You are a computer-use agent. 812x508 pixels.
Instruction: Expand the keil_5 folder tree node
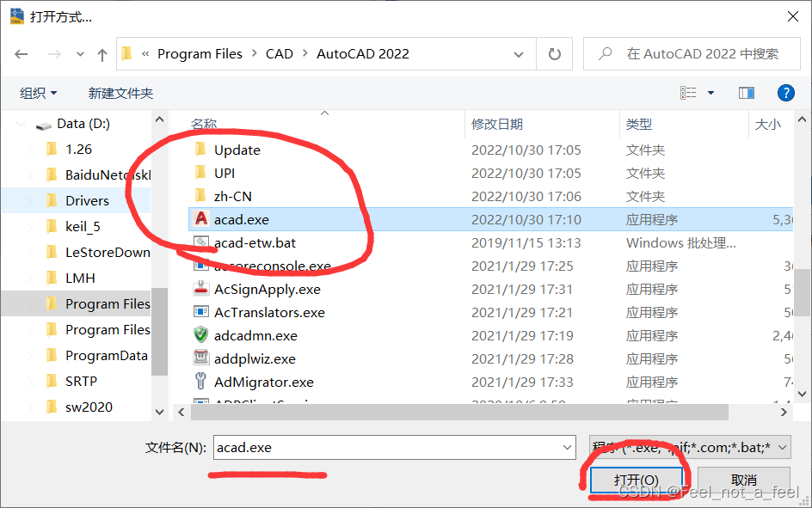click(30, 227)
